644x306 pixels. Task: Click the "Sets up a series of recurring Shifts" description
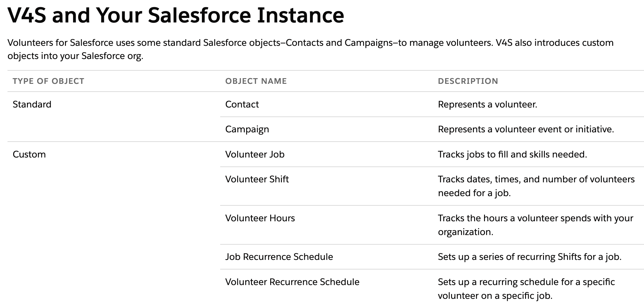click(529, 257)
